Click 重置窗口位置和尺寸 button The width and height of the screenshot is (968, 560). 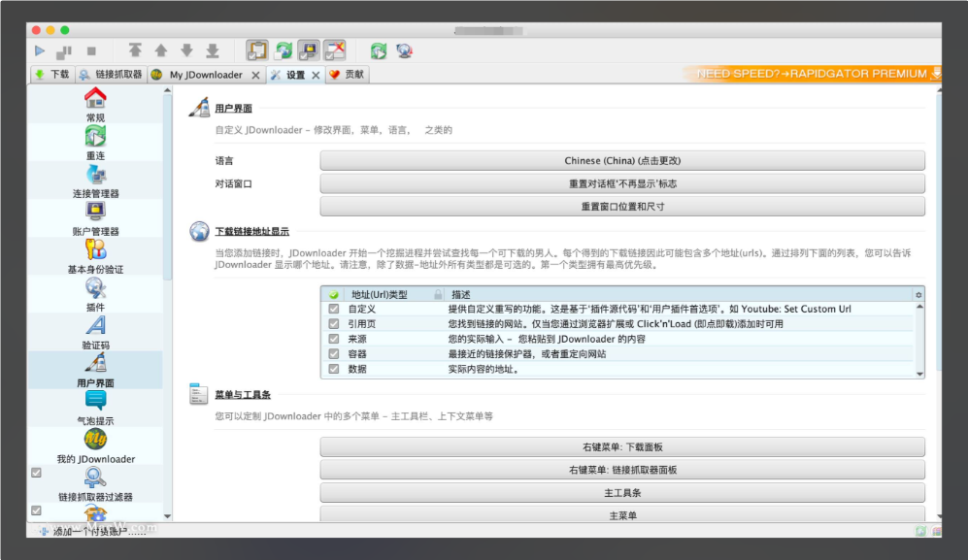coord(622,206)
